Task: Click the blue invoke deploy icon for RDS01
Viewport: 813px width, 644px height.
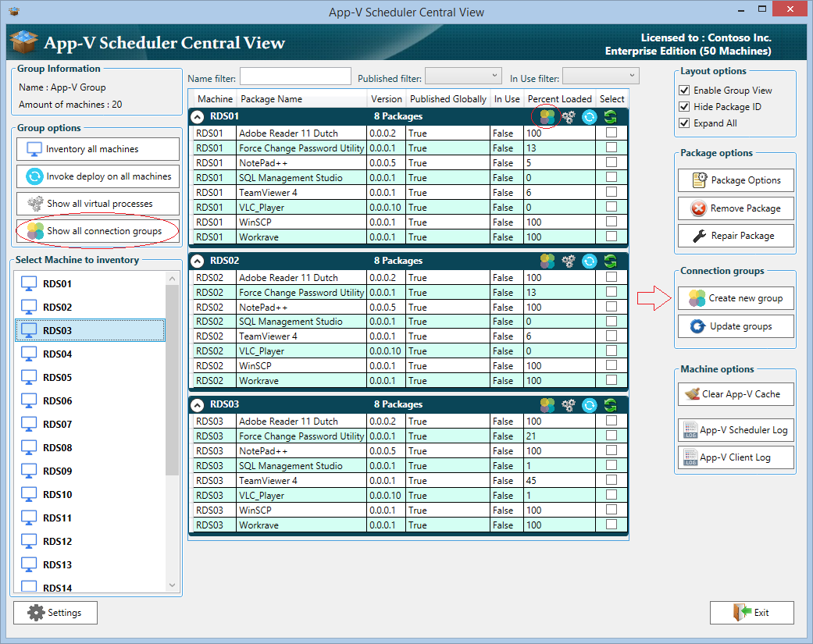Action: pos(590,116)
